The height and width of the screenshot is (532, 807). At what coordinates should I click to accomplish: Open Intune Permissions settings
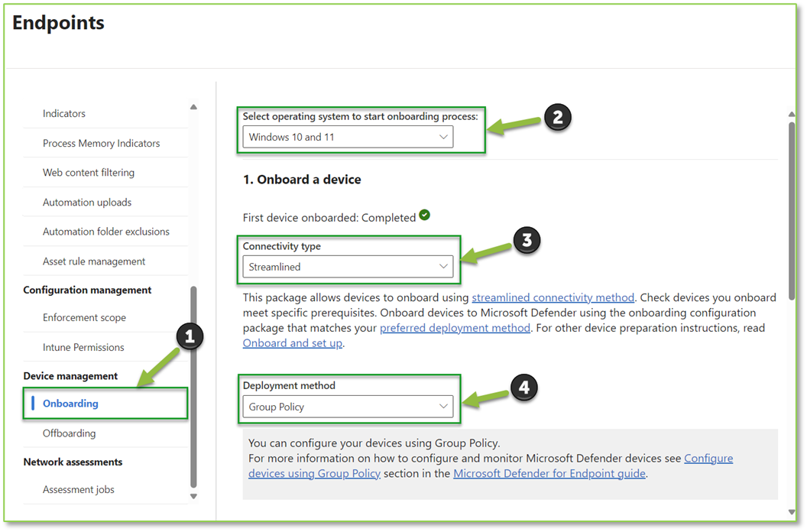coord(84,346)
